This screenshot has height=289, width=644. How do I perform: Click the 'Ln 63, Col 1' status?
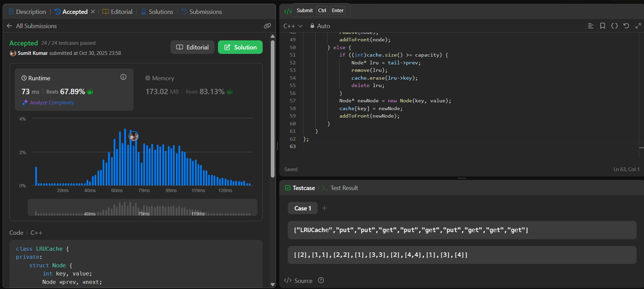coord(626,169)
